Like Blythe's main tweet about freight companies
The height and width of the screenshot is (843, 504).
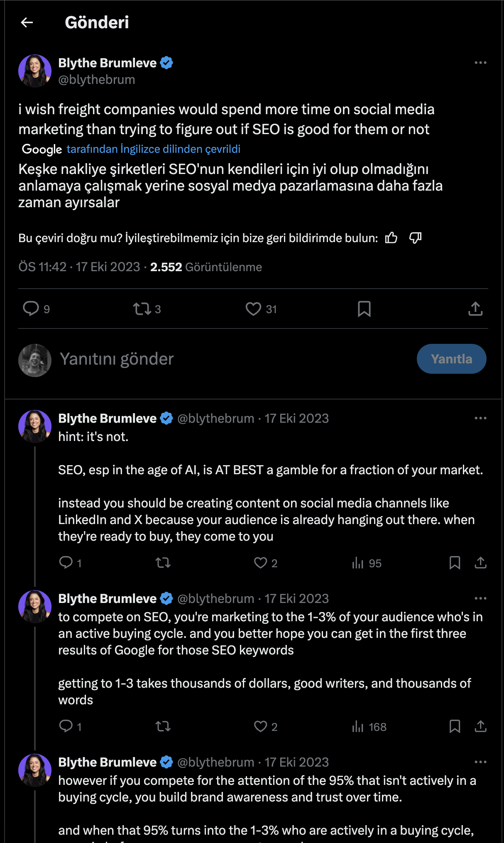pyautogui.click(x=254, y=309)
